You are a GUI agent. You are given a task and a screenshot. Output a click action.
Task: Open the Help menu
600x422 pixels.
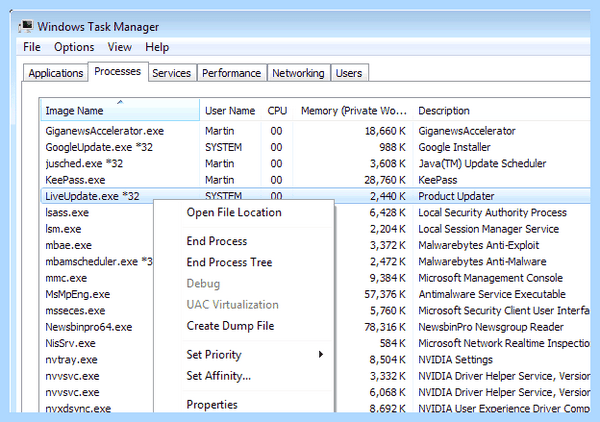(x=157, y=47)
